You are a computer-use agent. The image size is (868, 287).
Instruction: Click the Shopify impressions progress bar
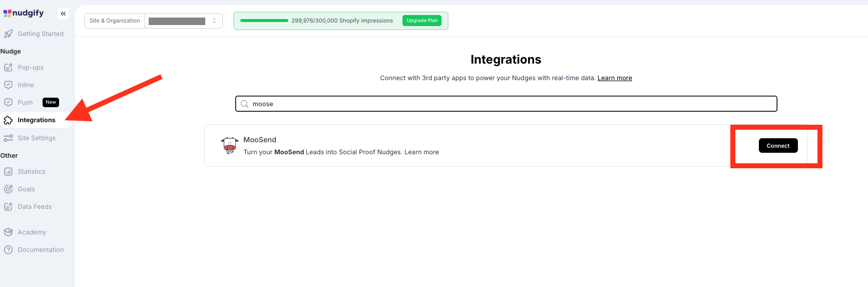[x=264, y=21]
